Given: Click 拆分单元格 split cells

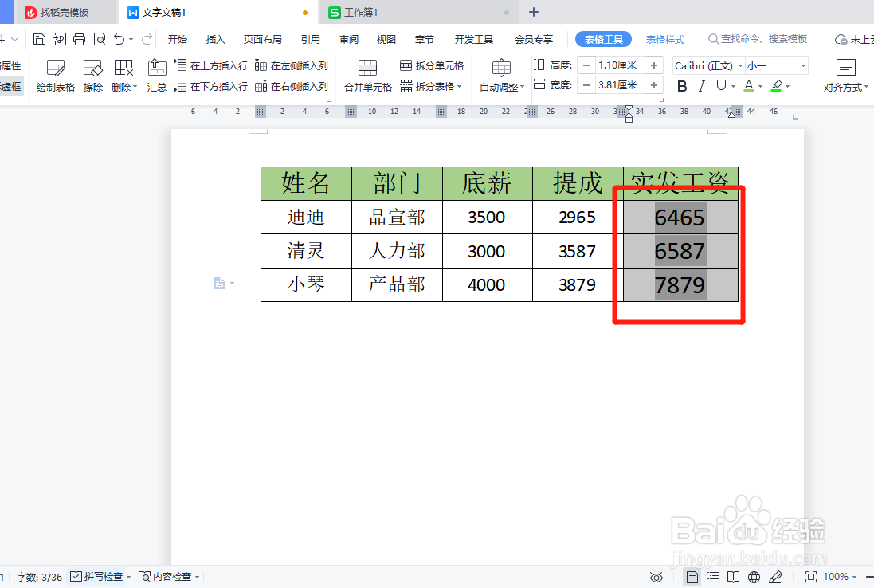Looking at the screenshot, I should point(432,66).
